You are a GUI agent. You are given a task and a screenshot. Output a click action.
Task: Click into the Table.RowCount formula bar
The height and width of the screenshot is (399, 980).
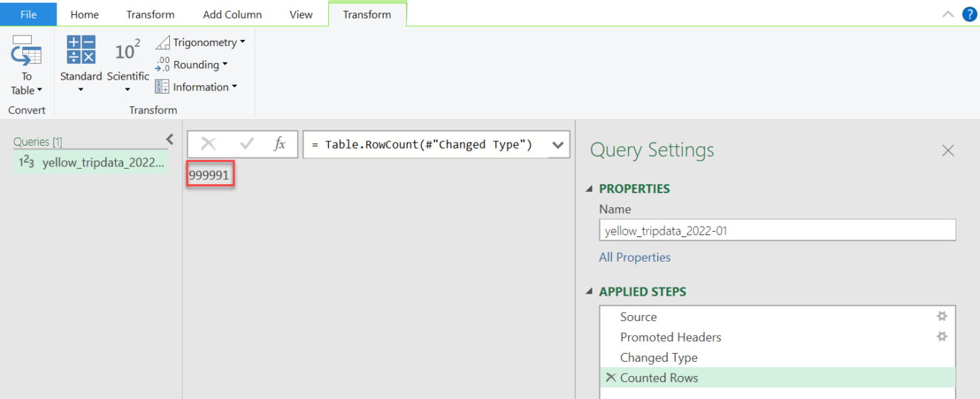tap(427, 145)
